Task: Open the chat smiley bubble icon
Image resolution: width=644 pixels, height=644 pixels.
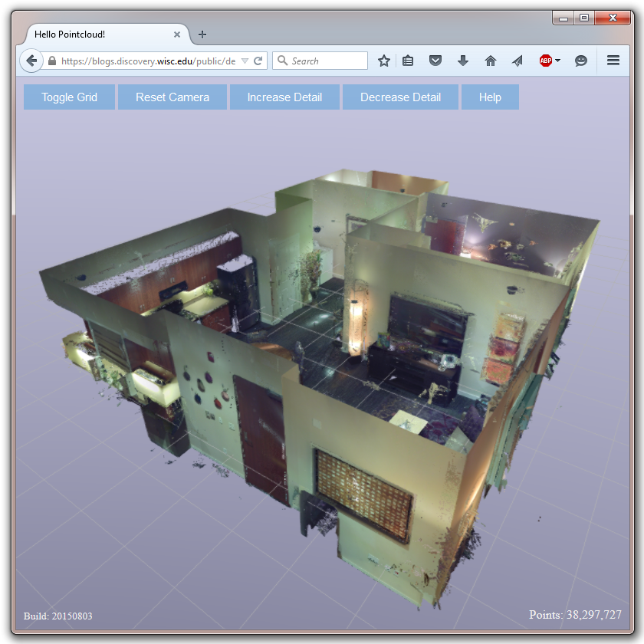Action: coord(581,61)
